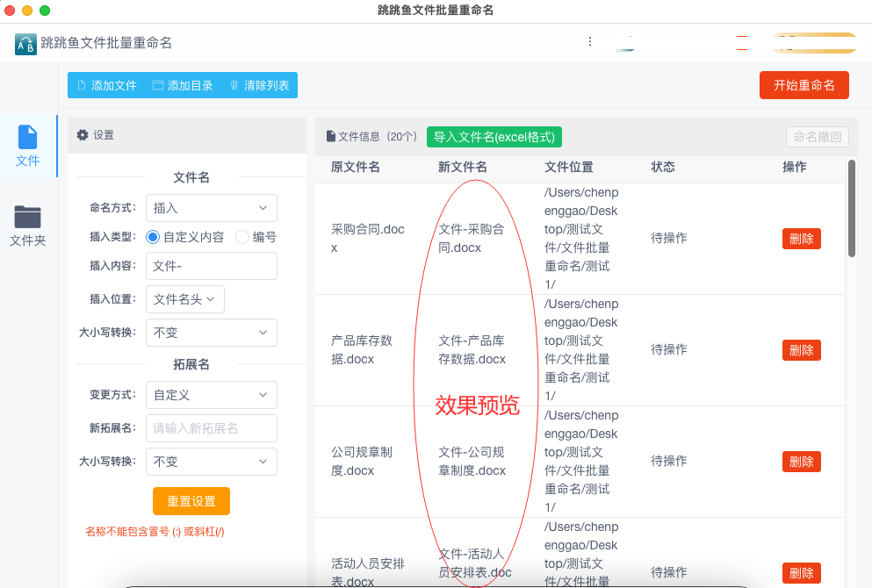Open the three-dot more options menu
This screenshot has height=588, width=872.
[x=590, y=41]
